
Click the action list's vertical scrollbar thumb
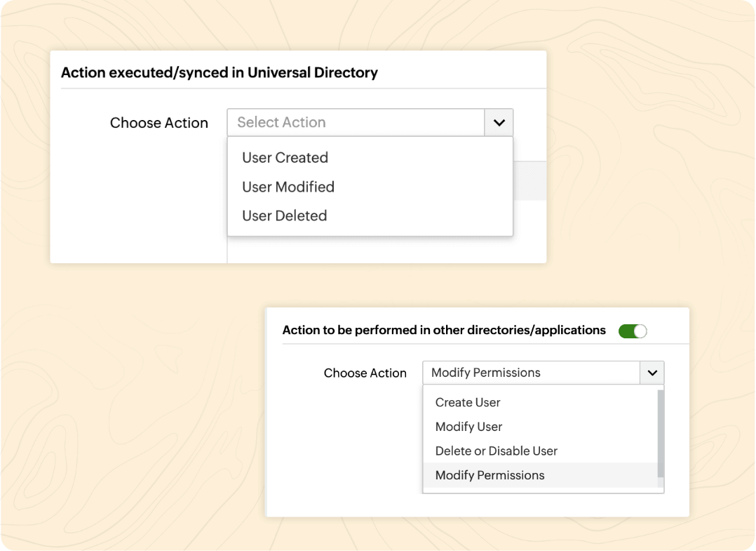(x=660, y=433)
